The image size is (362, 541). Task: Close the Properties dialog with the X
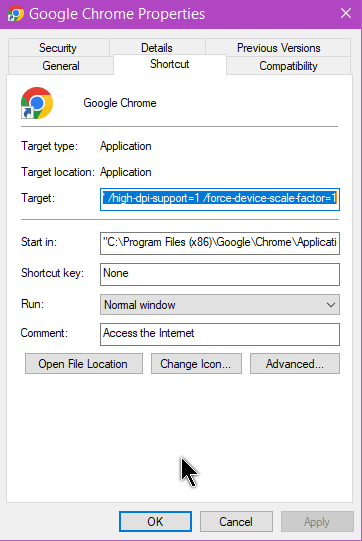click(346, 13)
